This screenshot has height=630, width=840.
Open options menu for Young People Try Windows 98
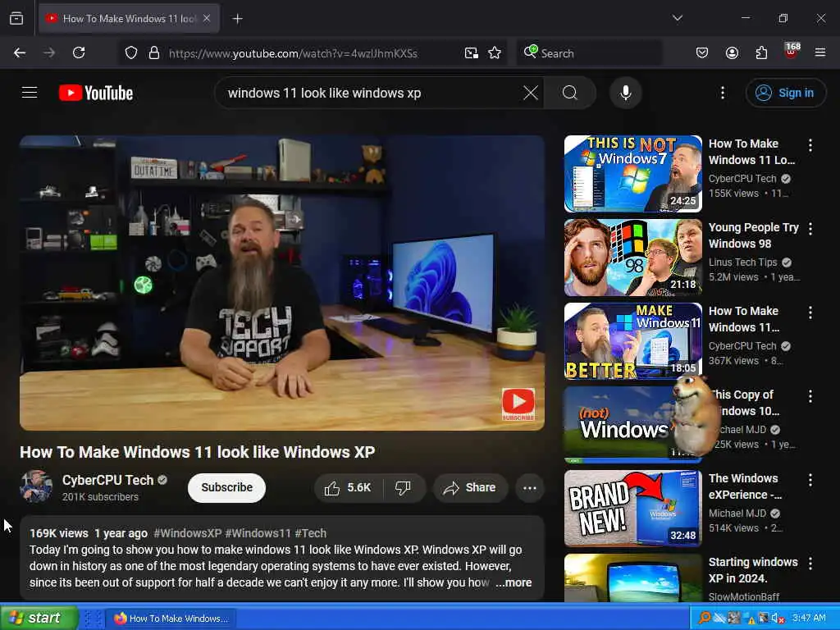[810, 229]
